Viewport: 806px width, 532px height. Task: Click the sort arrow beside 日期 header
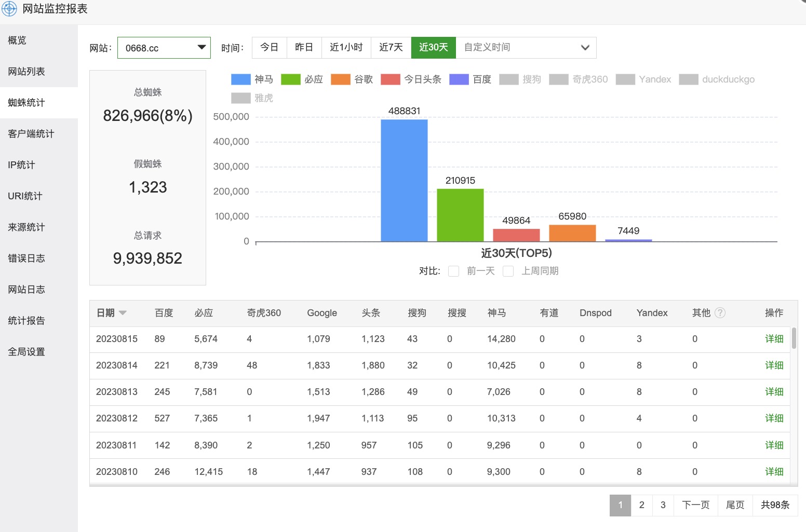(x=123, y=313)
